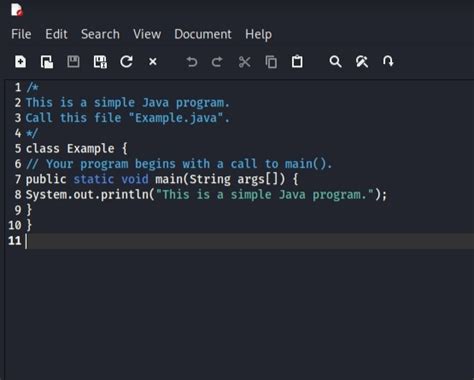This screenshot has width=474, height=380.
Task: Click line number 1 in gutter
Action: click(x=18, y=87)
